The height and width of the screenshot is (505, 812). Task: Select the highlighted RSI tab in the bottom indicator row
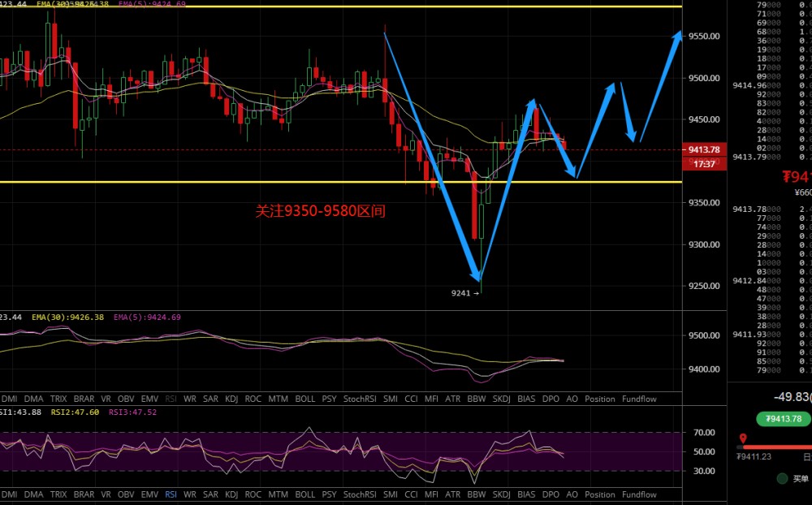(x=171, y=494)
